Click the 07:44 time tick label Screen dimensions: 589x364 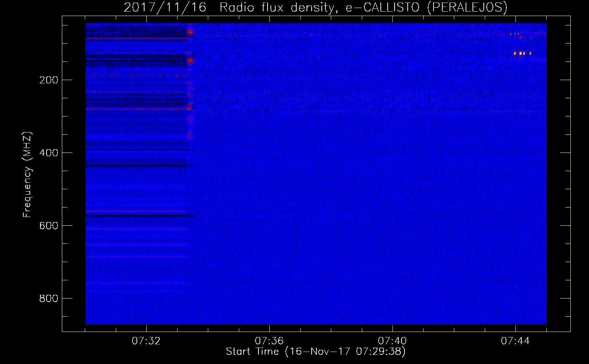[x=515, y=341]
